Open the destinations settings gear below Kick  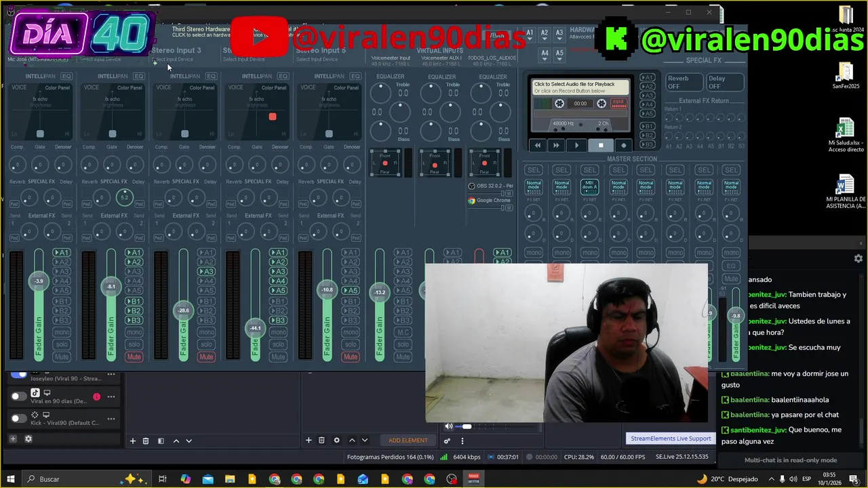(x=28, y=439)
